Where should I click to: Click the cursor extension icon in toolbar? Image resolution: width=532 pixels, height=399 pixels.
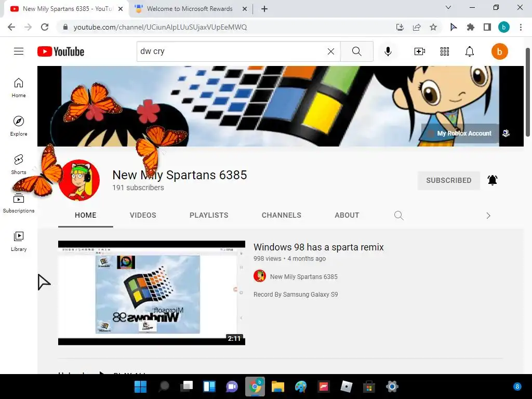click(x=454, y=27)
